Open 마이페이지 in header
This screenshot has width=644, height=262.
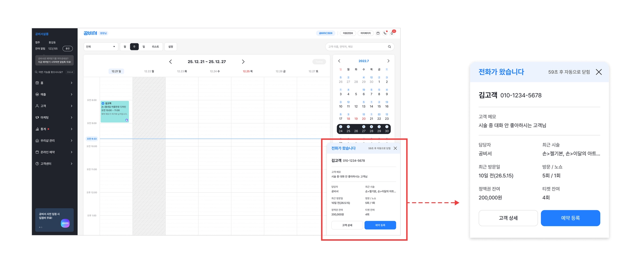click(x=365, y=33)
